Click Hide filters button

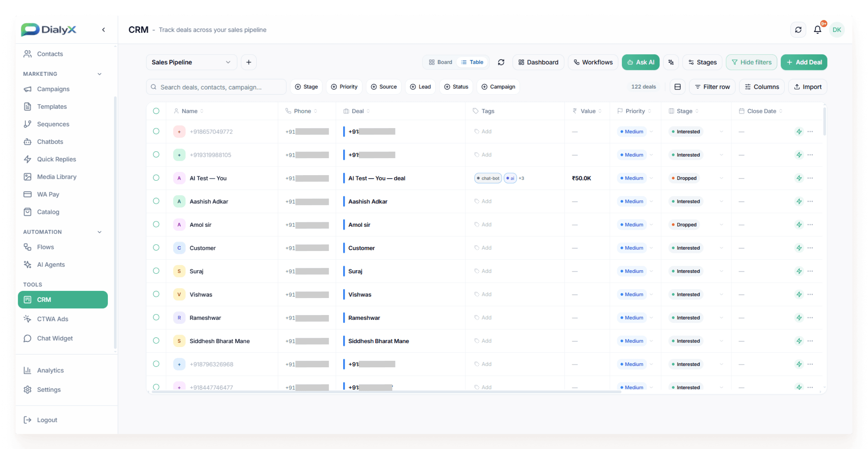pyautogui.click(x=751, y=62)
